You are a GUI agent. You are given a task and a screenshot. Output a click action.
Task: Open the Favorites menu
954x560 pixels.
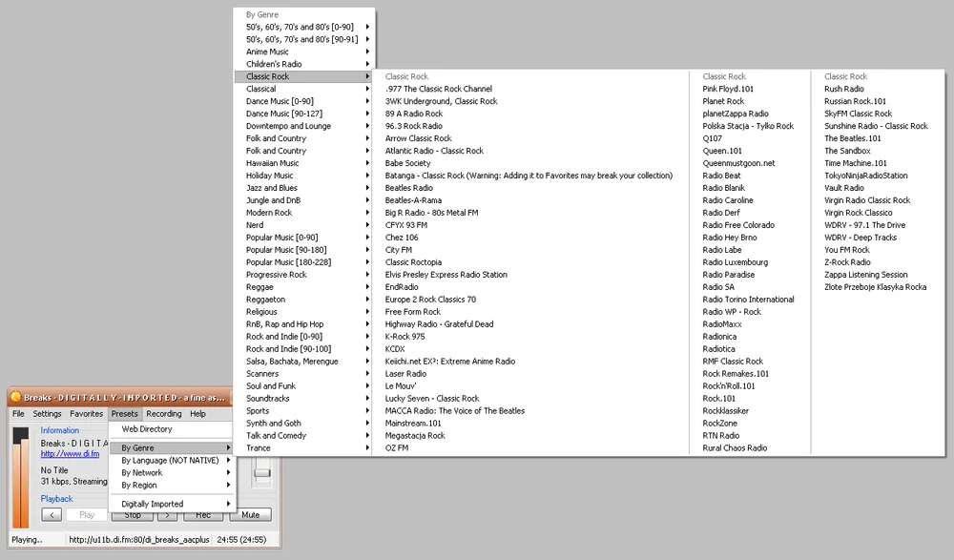tap(86, 414)
